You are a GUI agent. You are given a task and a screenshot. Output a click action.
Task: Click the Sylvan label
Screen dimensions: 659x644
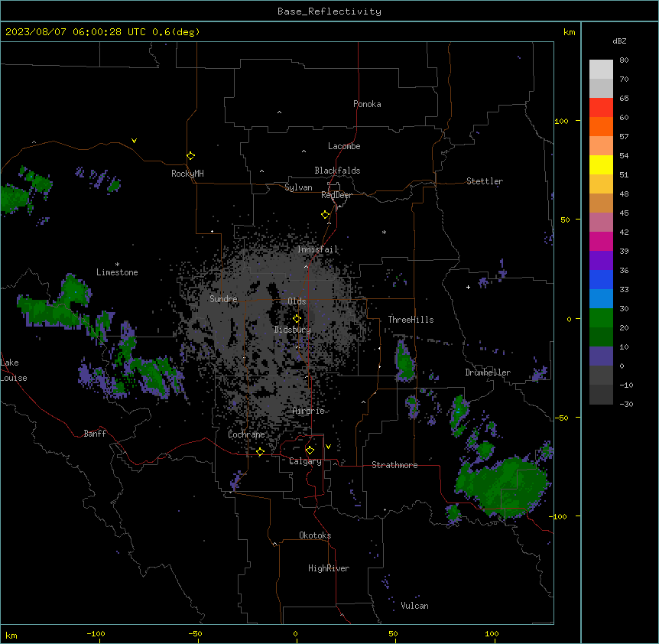298,187
